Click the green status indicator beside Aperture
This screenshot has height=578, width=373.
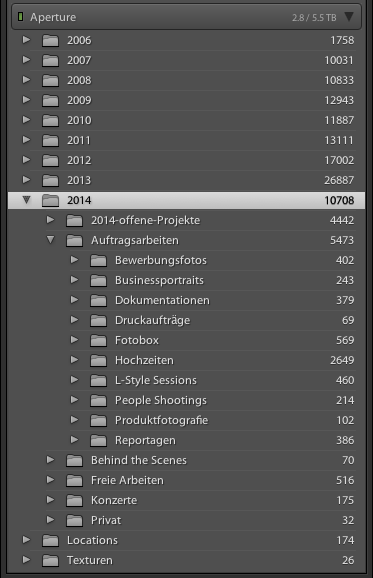[21, 17]
